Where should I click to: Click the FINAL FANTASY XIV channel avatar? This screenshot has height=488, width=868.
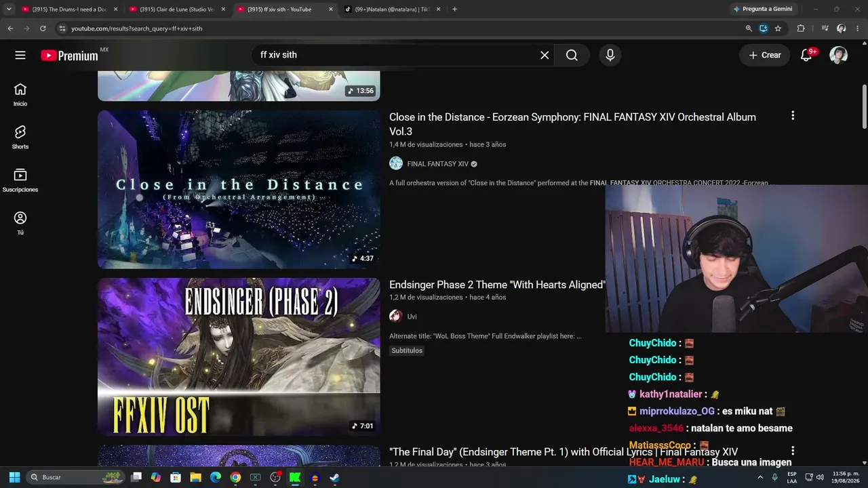tap(396, 163)
